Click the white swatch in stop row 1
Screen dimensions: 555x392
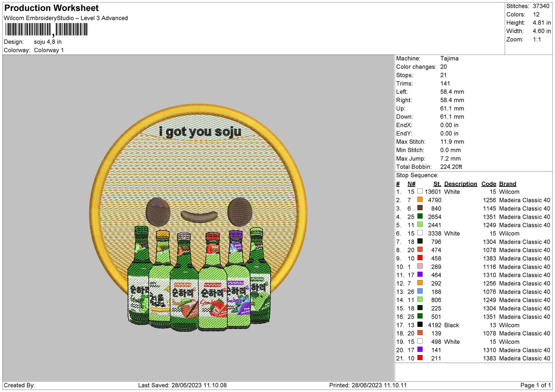(420, 191)
